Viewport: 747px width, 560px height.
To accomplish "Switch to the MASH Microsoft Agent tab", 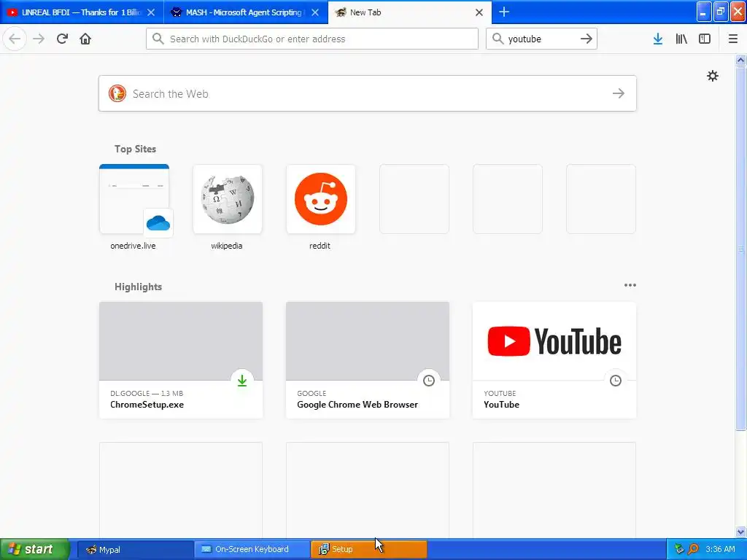I will click(x=246, y=12).
